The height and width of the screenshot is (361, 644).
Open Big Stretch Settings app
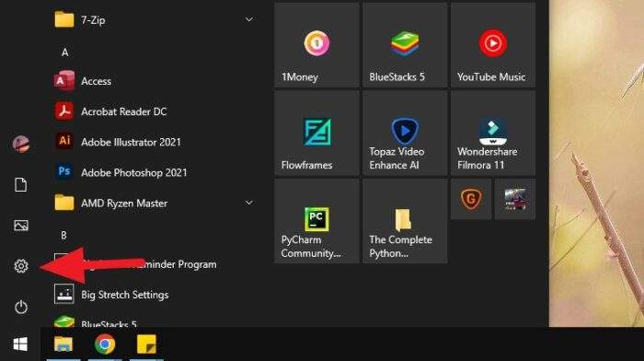pyautogui.click(x=155, y=295)
